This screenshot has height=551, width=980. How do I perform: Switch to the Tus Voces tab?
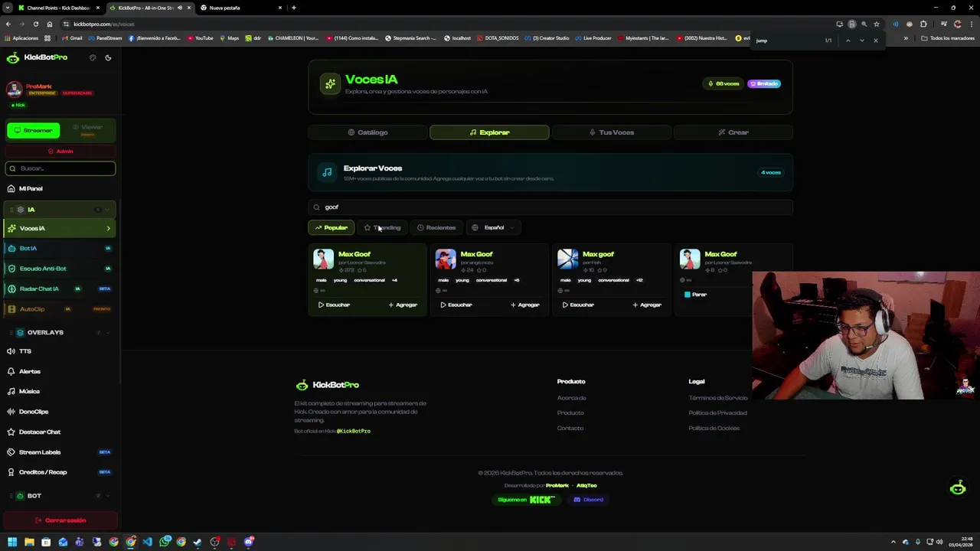coord(611,132)
